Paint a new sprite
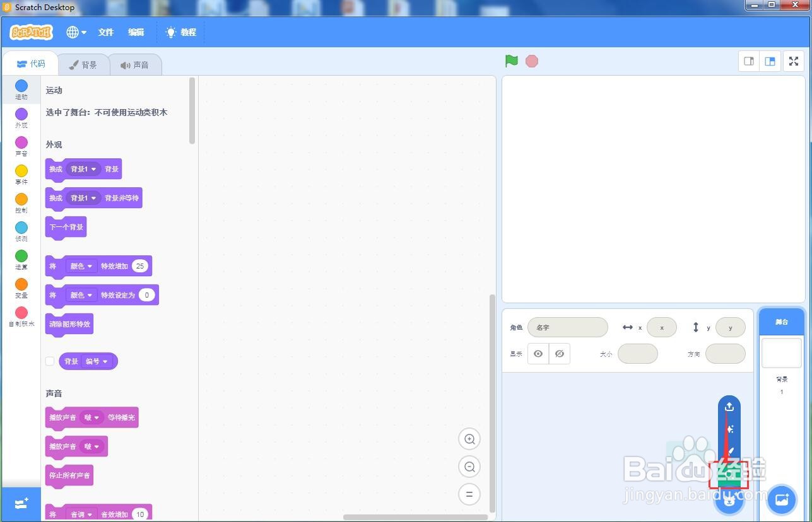This screenshot has height=522, width=812. (x=729, y=451)
